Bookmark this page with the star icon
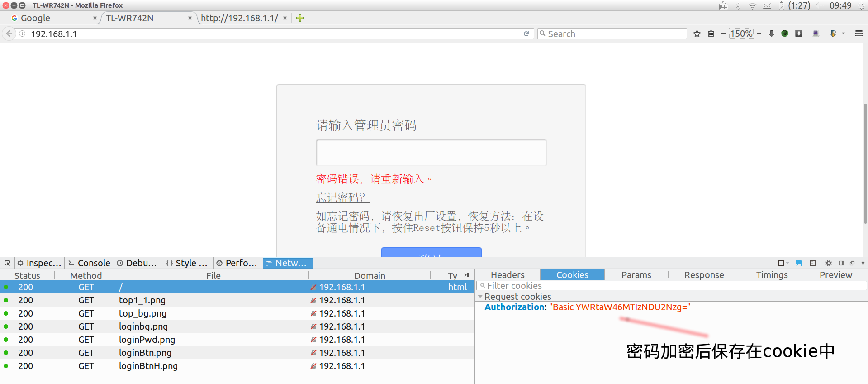Screen dimensions: 868x384 coord(697,34)
